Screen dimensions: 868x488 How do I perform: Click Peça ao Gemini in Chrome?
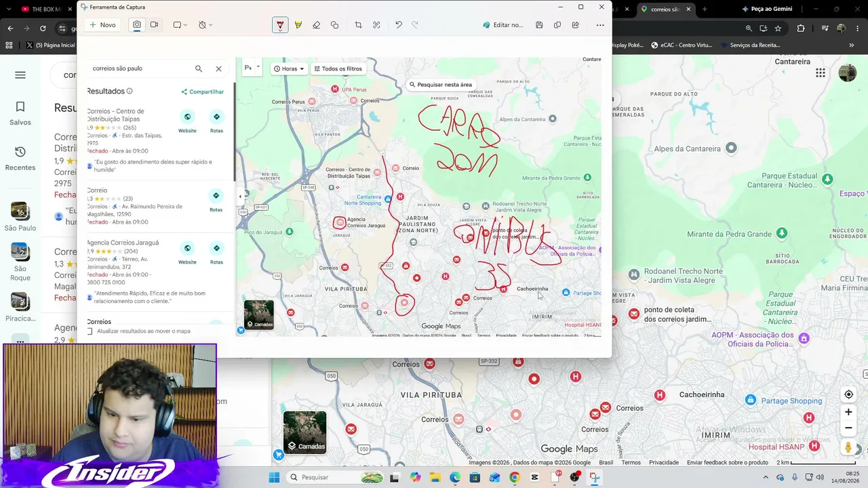point(767,9)
